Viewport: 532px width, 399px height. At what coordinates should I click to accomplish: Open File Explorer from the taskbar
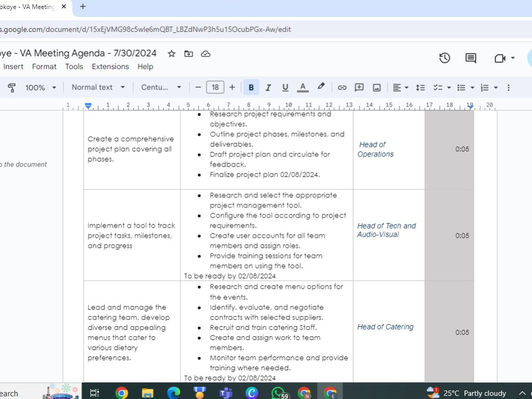coord(147,393)
